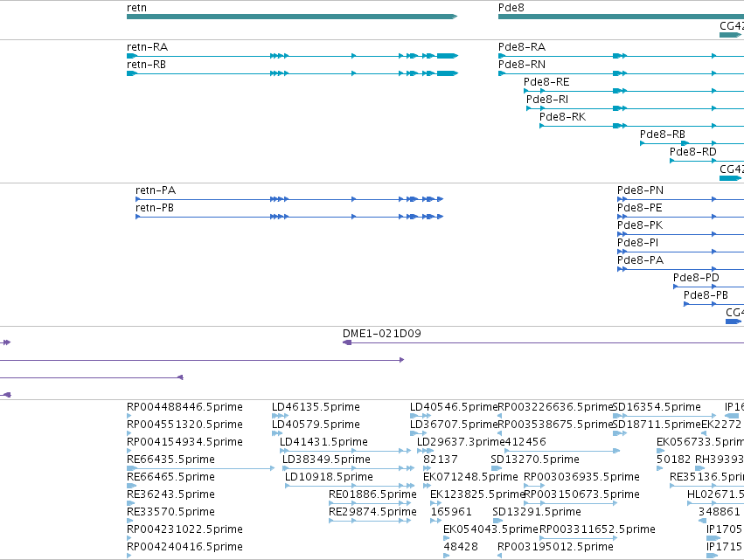Select the retn-RA transcript
744x560 pixels.
(292, 56)
